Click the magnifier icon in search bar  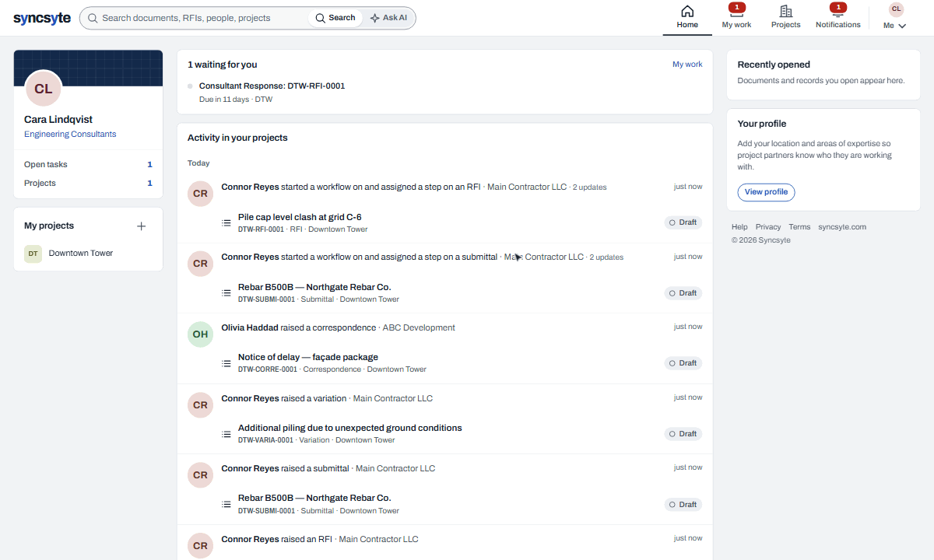[x=93, y=18]
